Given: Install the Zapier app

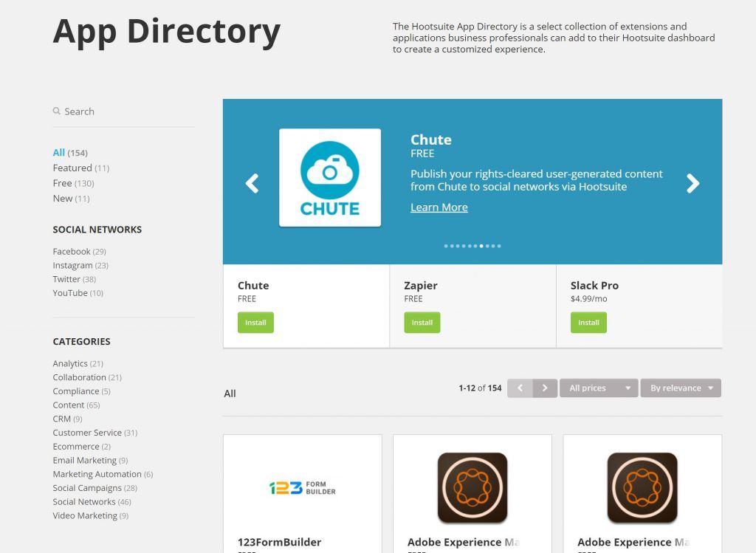Looking at the screenshot, I should tap(422, 323).
